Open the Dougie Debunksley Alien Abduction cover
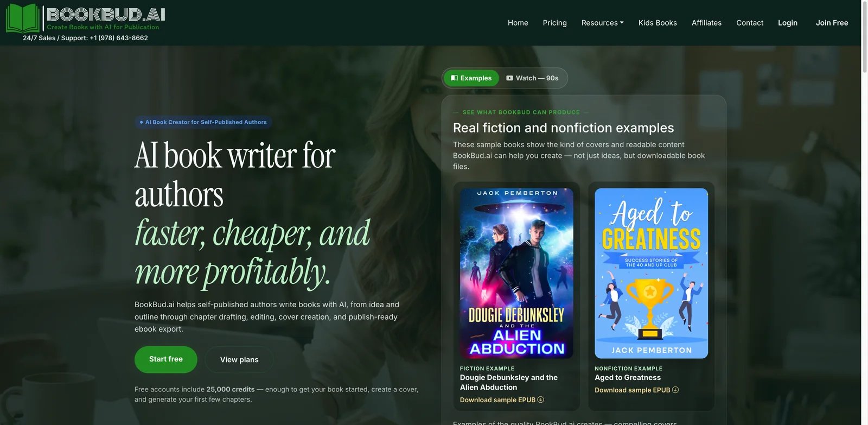 pyautogui.click(x=516, y=274)
